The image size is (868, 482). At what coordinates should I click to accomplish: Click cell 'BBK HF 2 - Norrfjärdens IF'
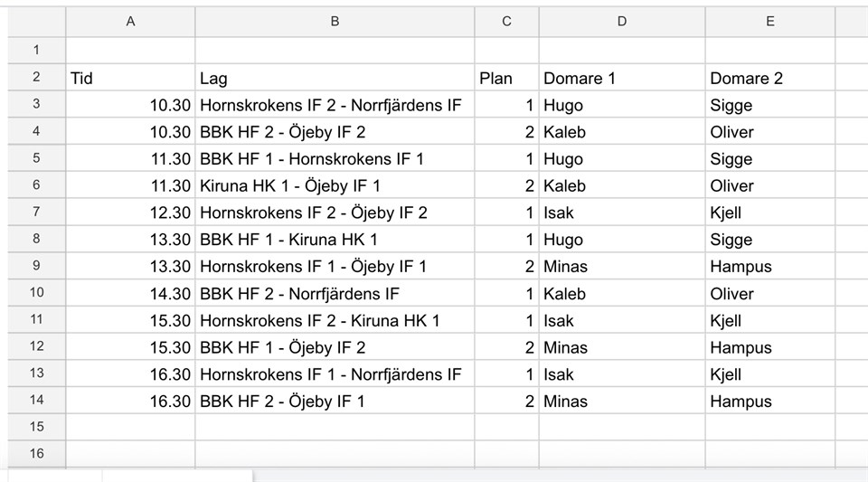click(x=335, y=294)
